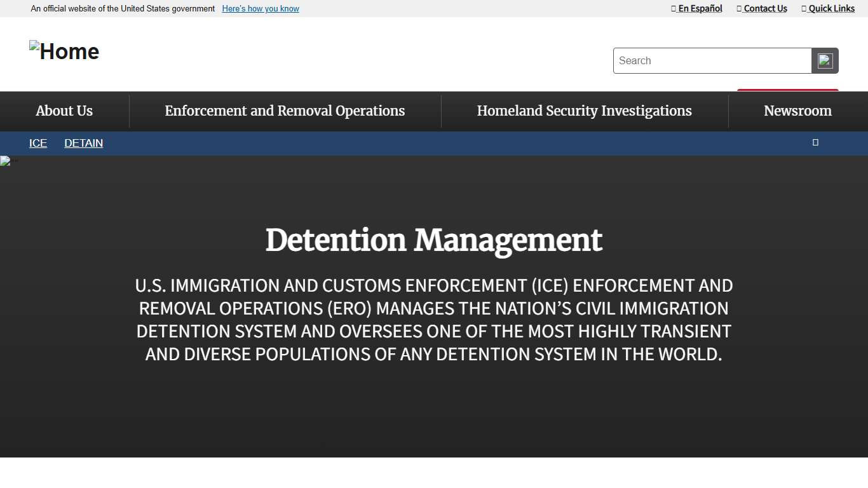This screenshot has width=868, height=488.
Task: Toggle the Quick Links panel open
Action: click(x=828, y=8)
